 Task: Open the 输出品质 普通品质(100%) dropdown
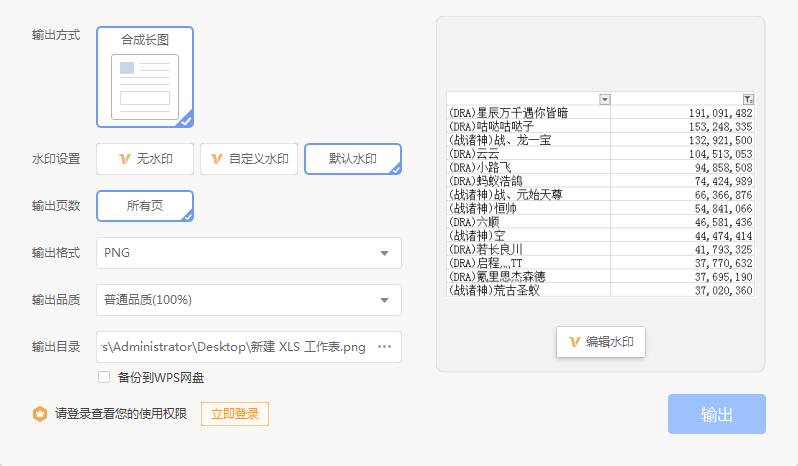click(x=249, y=300)
